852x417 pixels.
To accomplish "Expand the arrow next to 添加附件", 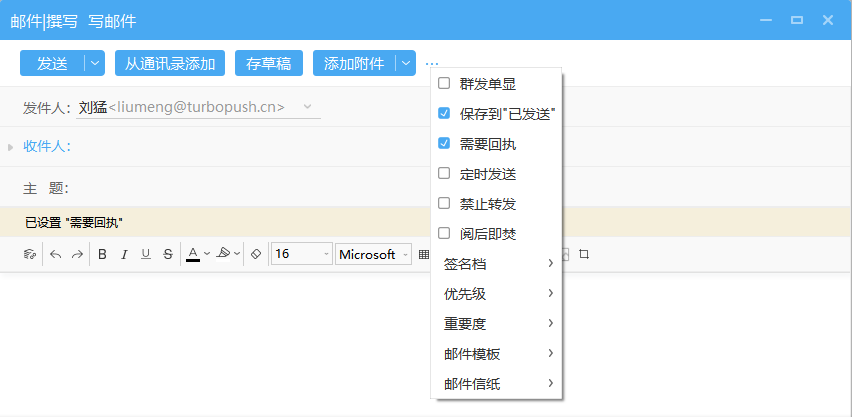I will point(405,63).
